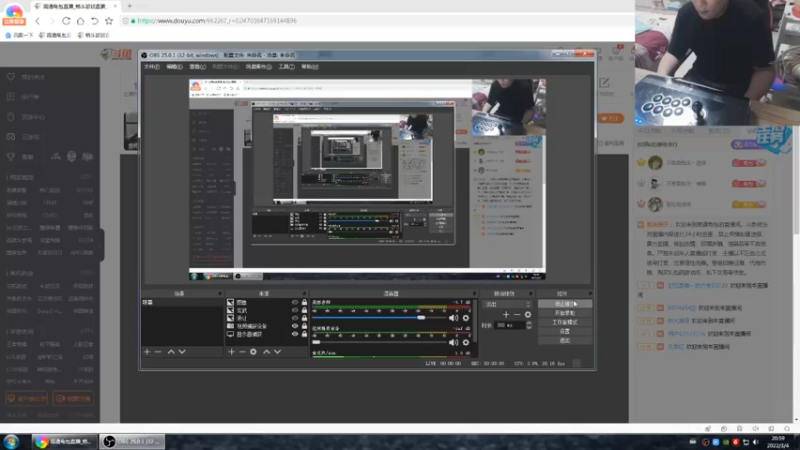
Task: Open the 场景集合 menu in OBS
Action: click(x=259, y=67)
